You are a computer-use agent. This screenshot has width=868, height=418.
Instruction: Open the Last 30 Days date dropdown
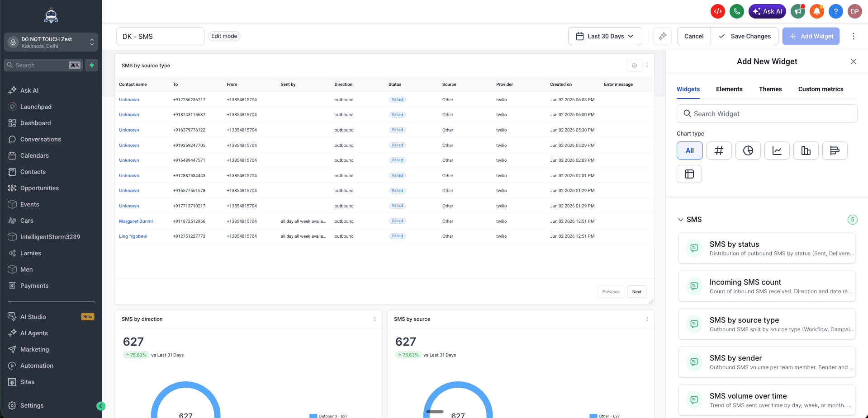tap(605, 36)
